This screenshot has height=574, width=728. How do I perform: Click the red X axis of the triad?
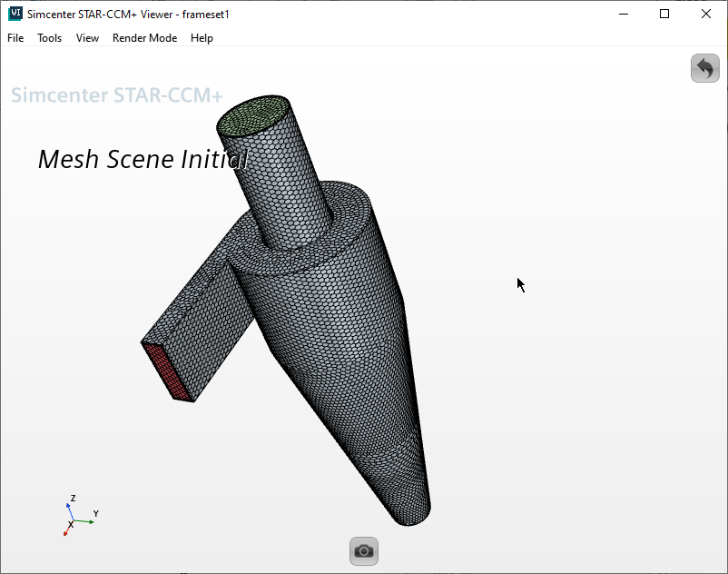(67, 529)
